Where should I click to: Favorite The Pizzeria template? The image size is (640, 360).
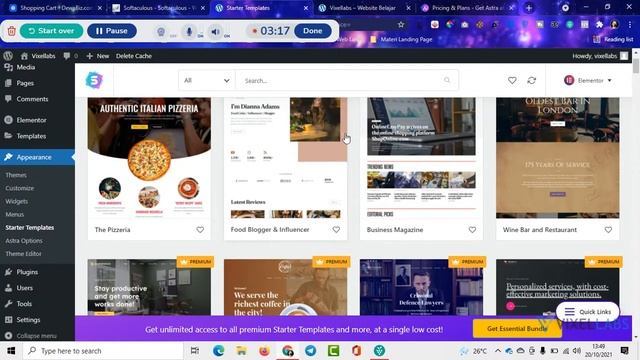coord(200,230)
